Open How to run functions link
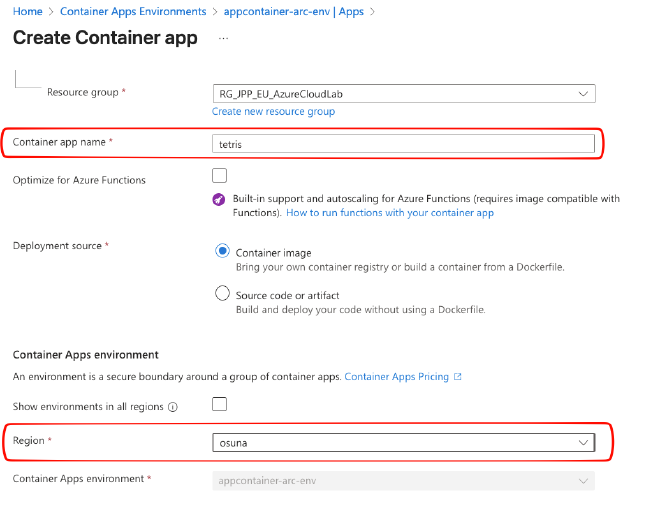660x505 pixels. pos(390,213)
